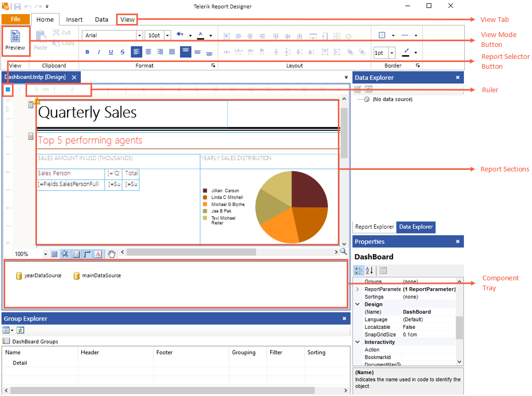Click the Preview button in the ribbon
This screenshot has height=396, width=532.
coord(15,41)
